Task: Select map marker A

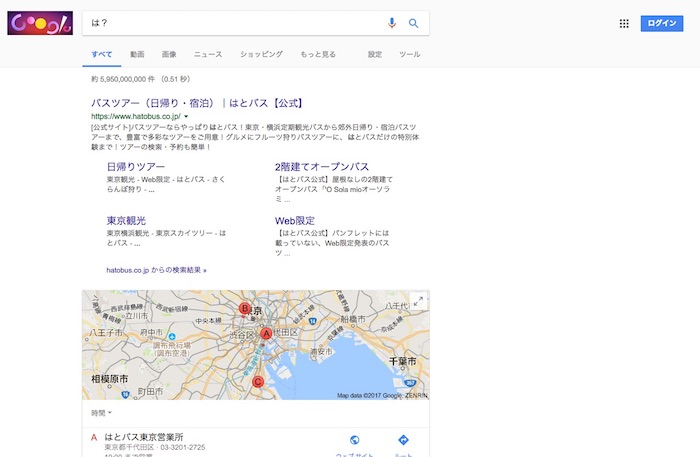Action: click(266, 334)
